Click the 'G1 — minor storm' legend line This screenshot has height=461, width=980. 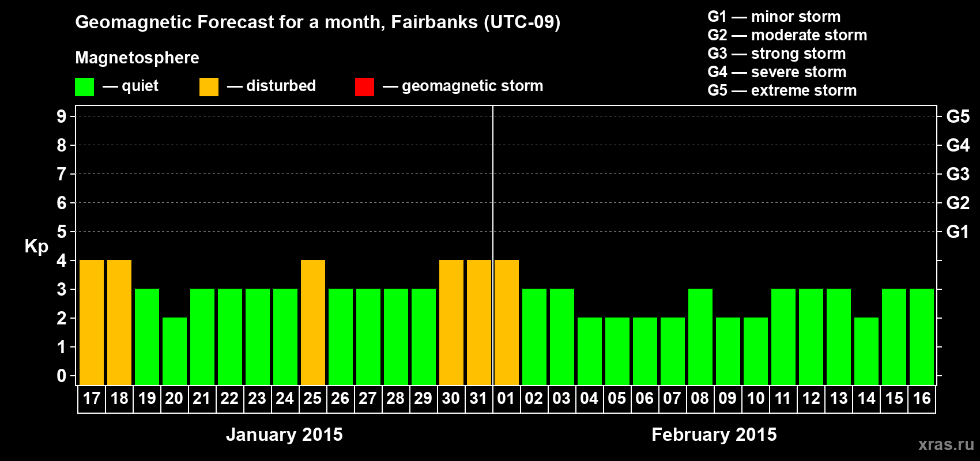tap(774, 17)
